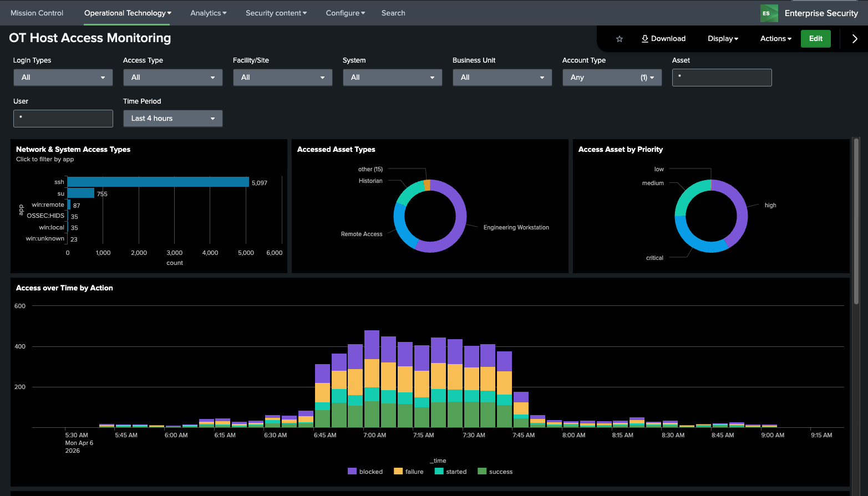Open the Facility/Site dropdown
868x496 pixels.
tap(282, 78)
